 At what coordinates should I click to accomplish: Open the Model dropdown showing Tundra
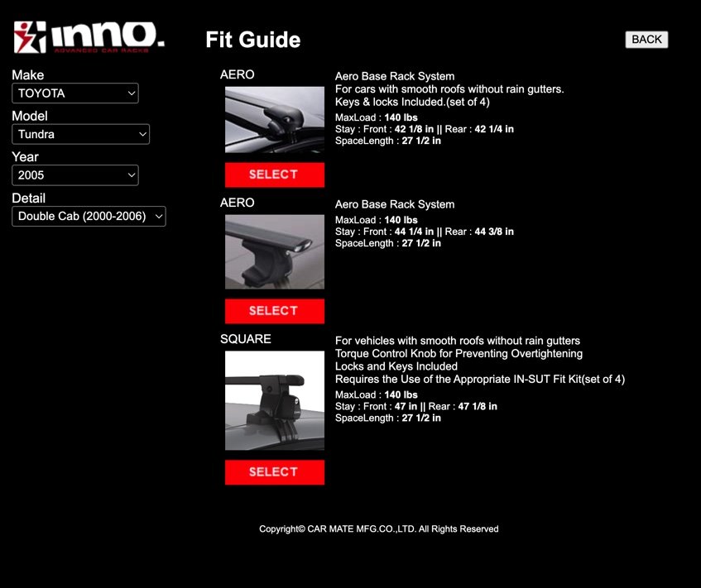[x=80, y=134]
